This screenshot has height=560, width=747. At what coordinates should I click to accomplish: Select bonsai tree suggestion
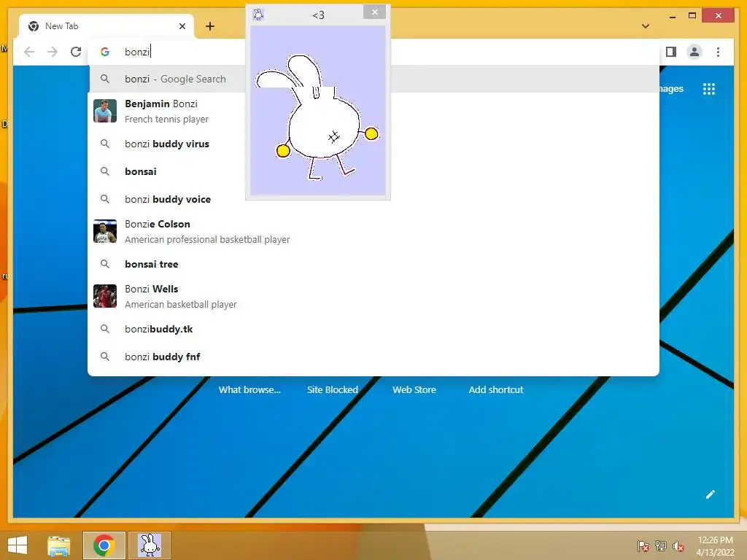click(x=373, y=264)
